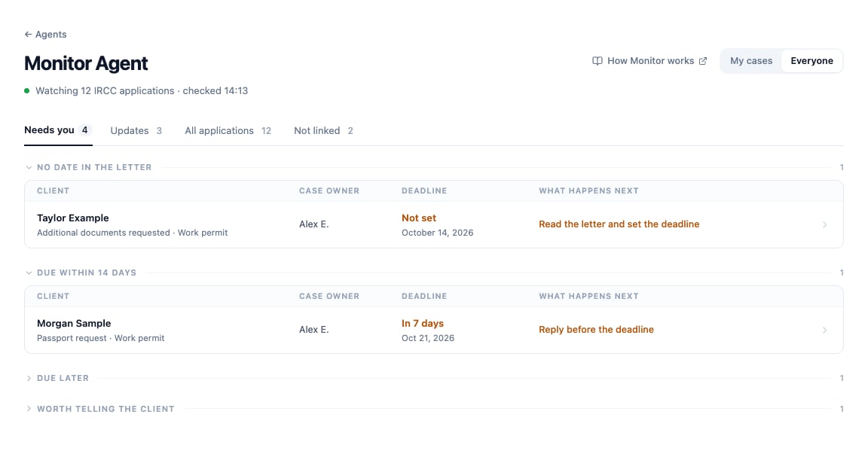The image size is (868, 457).
Task: Click the Not set deadline value
Action: (419, 218)
